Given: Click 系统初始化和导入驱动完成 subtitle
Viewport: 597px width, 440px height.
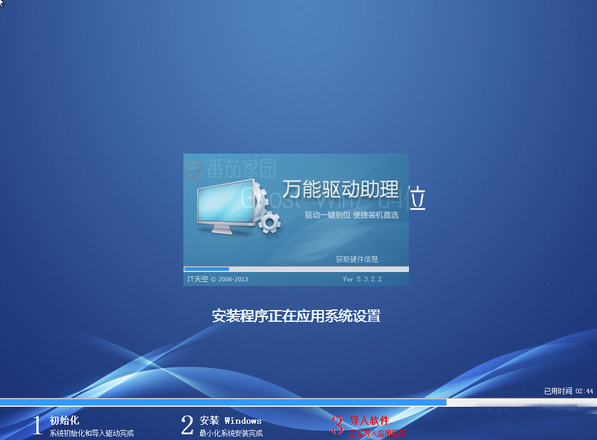Looking at the screenshot, I should (x=92, y=433).
